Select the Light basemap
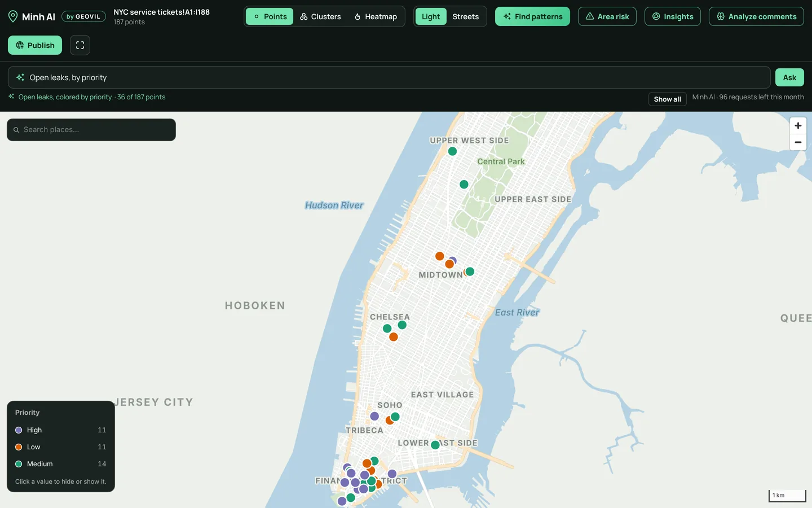Screen dimensions: 812x508 tap(431, 16)
